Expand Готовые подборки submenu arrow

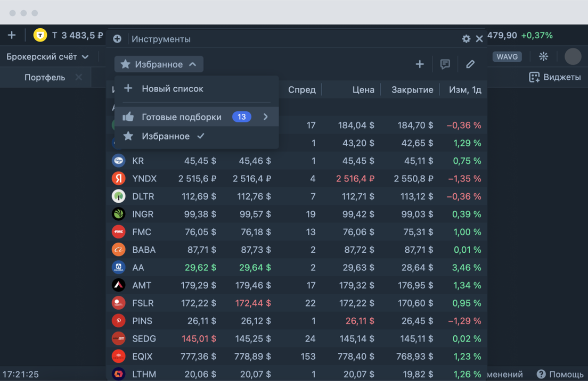265,117
